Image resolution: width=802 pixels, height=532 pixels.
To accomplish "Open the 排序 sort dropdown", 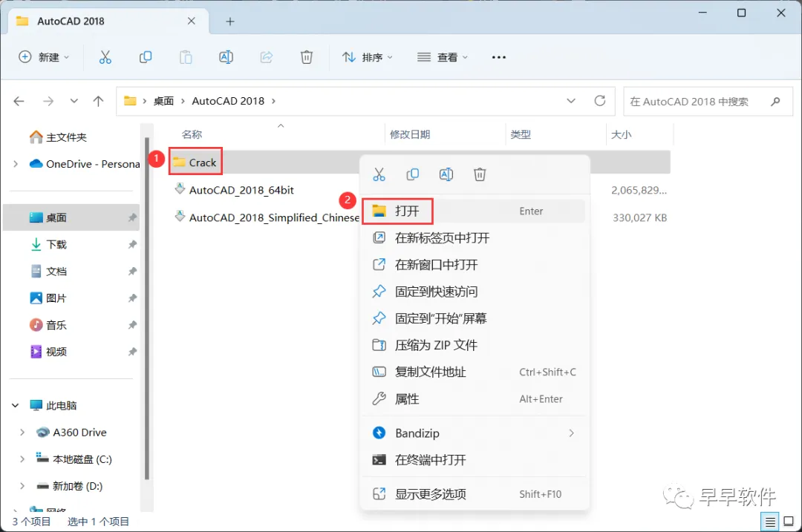I will tap(368, 57).
